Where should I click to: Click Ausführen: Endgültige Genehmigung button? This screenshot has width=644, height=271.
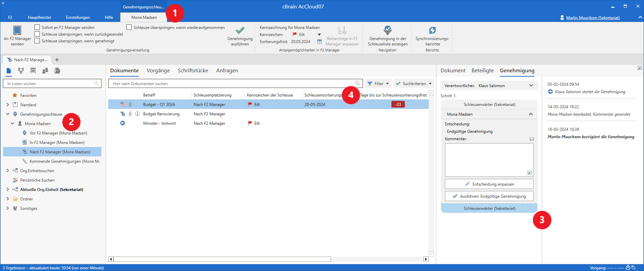(x=489, y=196)
